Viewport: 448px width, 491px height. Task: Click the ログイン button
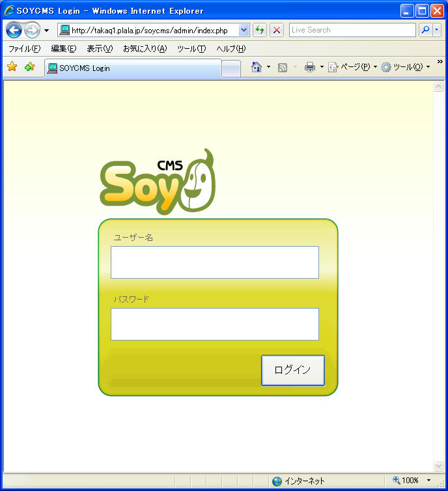tap(293, 371)
